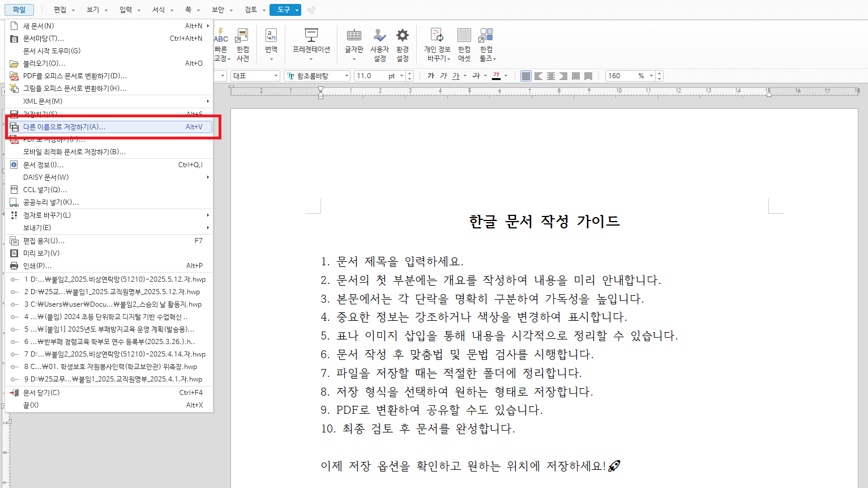Click the 새 문서 new document entry
This screenshot has height=488, width=868.
pos(109,26)
